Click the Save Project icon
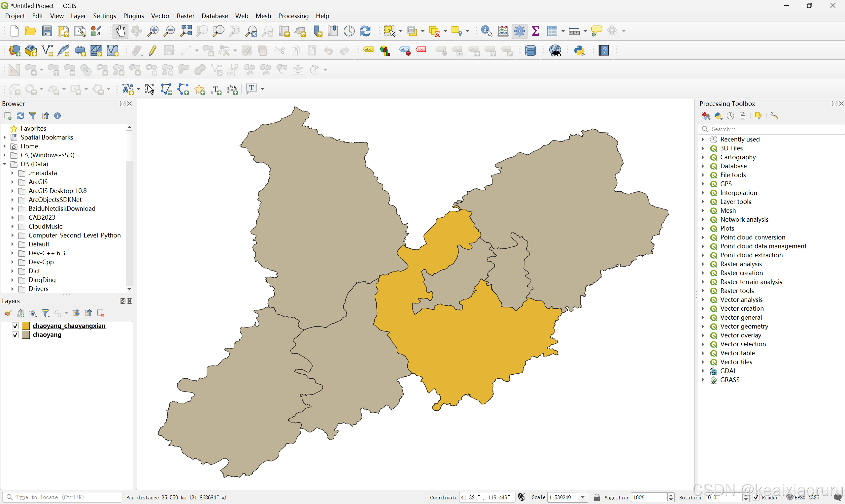This screenshot has width=845, height=504. [47, 31]
